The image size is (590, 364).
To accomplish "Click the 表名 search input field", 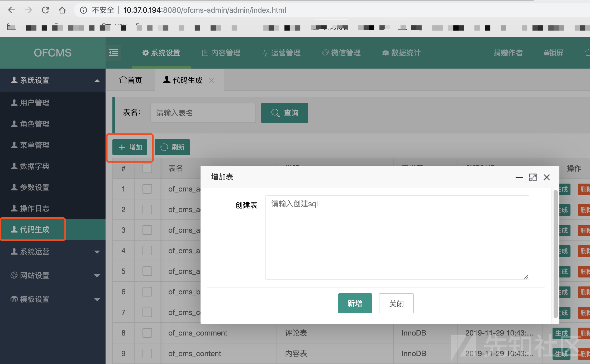I will coord(203,113).
